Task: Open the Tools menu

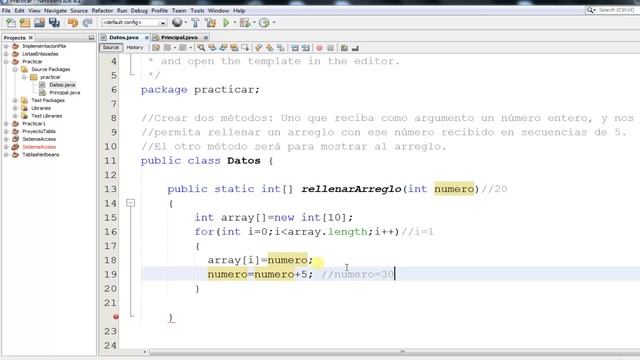Action: (x=197, y=11)
